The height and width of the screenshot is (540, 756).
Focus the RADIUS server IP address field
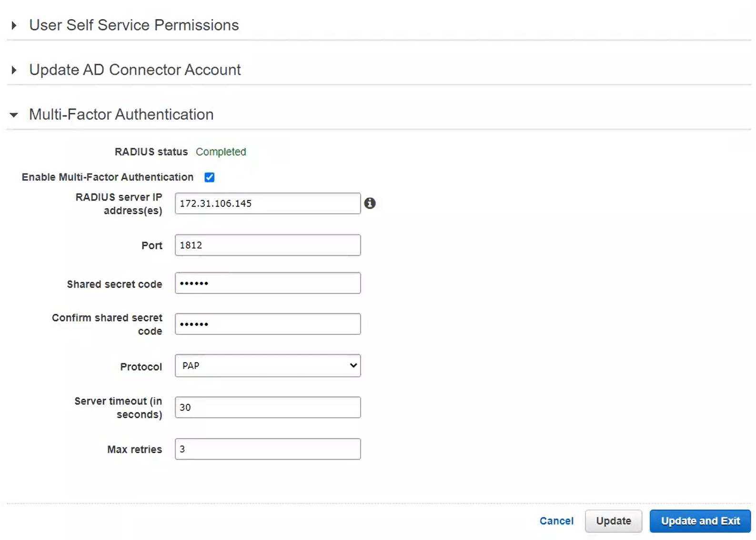268,203
